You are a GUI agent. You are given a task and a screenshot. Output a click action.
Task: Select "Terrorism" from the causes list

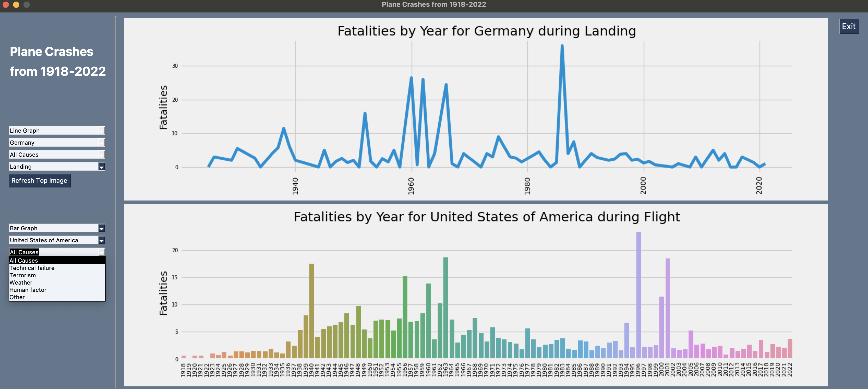(23, 275)
